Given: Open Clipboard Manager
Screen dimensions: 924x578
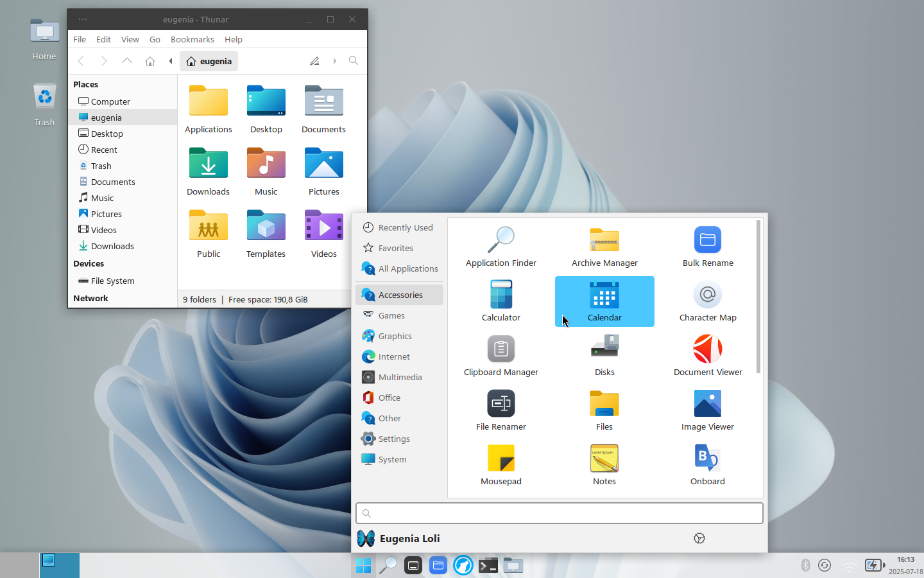Looking at the screenshot, I should pyautogui.click(x=501, y=356).
